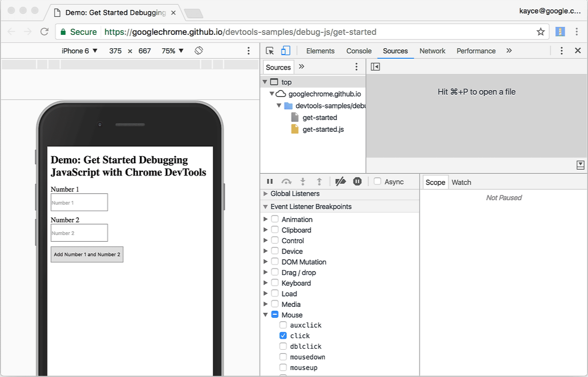Collapse the devtools-samples folder

coord(279,105)
